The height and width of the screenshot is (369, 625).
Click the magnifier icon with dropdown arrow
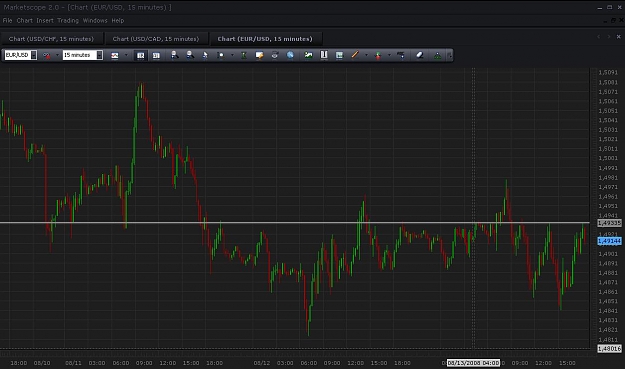point(221,55)
